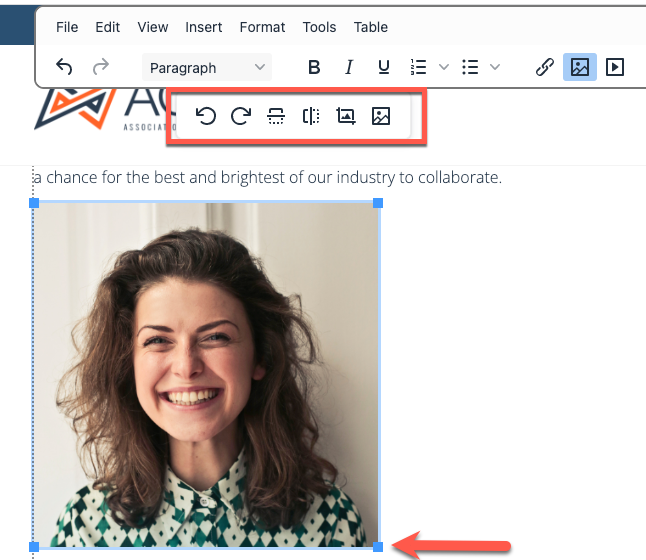This screenshot has height=560, width=646.
Task: Rotate image counterclockwise in image toolbar
Action: pos(206,116)
